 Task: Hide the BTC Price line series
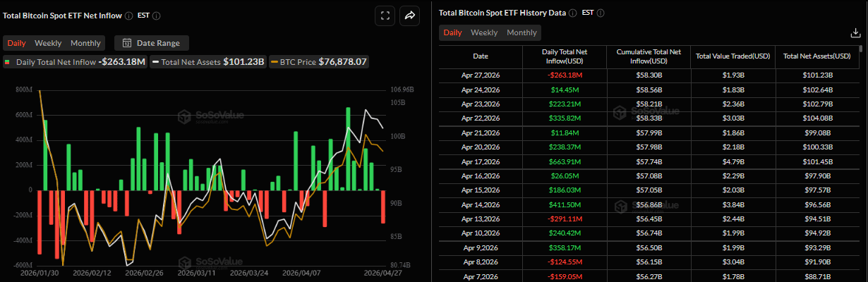319,62
